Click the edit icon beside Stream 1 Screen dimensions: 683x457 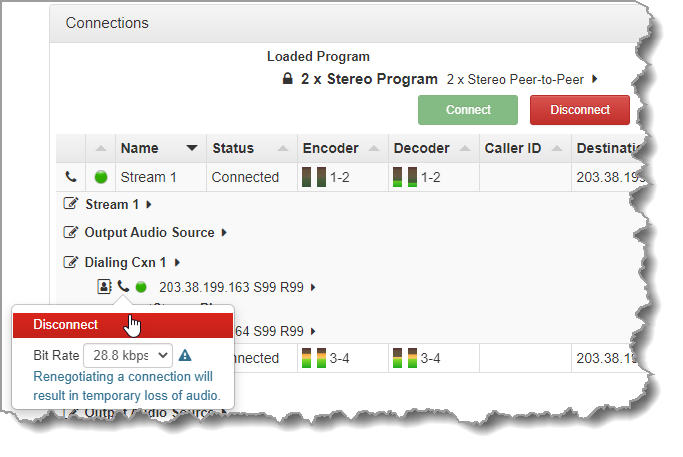click(71, 204)
